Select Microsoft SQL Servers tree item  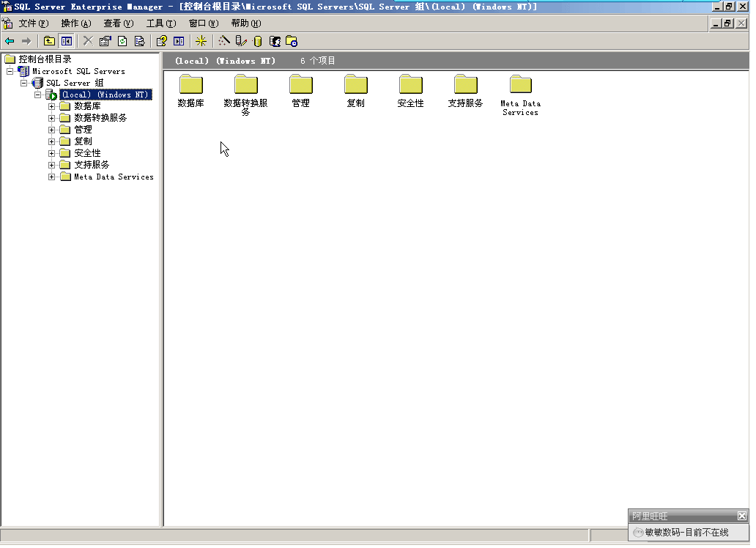tap(78, 71)
